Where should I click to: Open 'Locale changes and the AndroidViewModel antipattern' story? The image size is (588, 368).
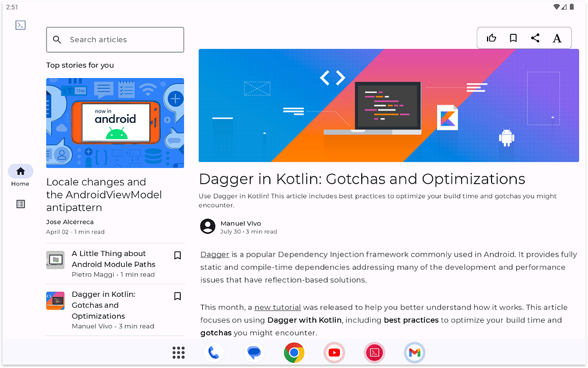(x=104, y=195)
